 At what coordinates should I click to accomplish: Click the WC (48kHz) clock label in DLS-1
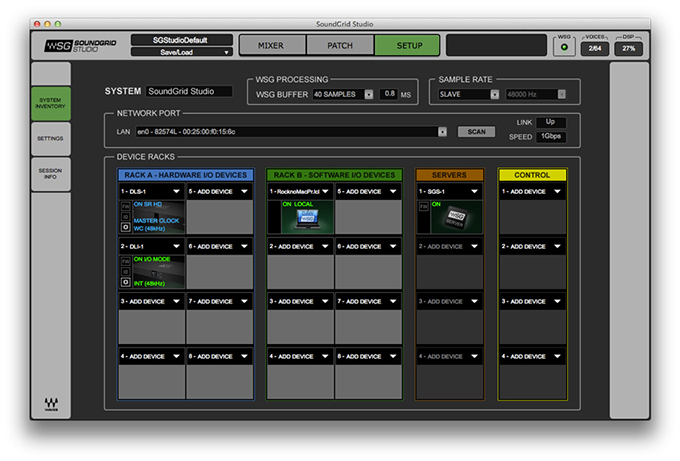149,229
